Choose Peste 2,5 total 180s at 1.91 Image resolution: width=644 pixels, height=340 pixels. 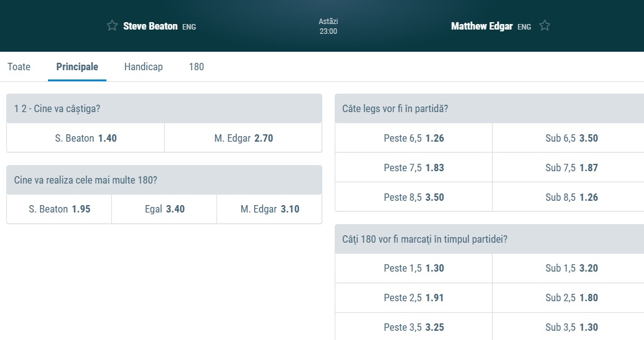coord(413,297)
